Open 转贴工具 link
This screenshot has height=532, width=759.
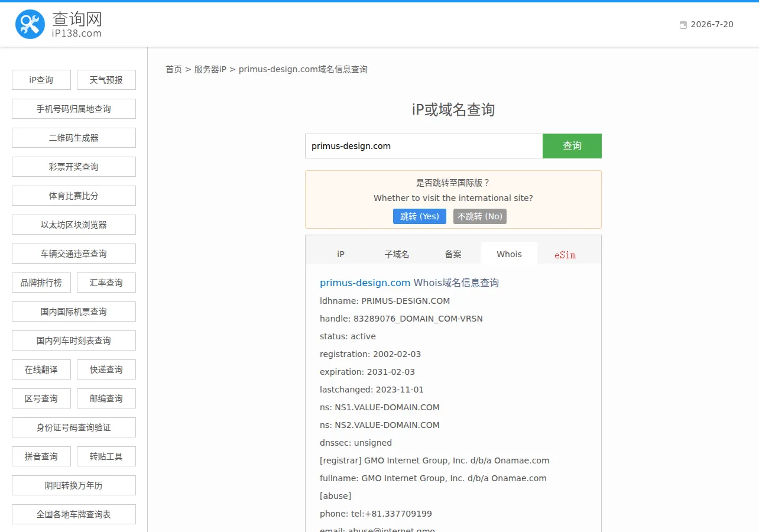click(x=106, y=456)
